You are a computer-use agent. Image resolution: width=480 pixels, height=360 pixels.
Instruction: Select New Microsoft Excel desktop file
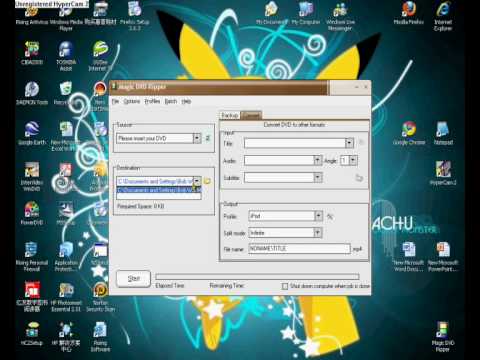pyautogui.click(x=66, y=136)
